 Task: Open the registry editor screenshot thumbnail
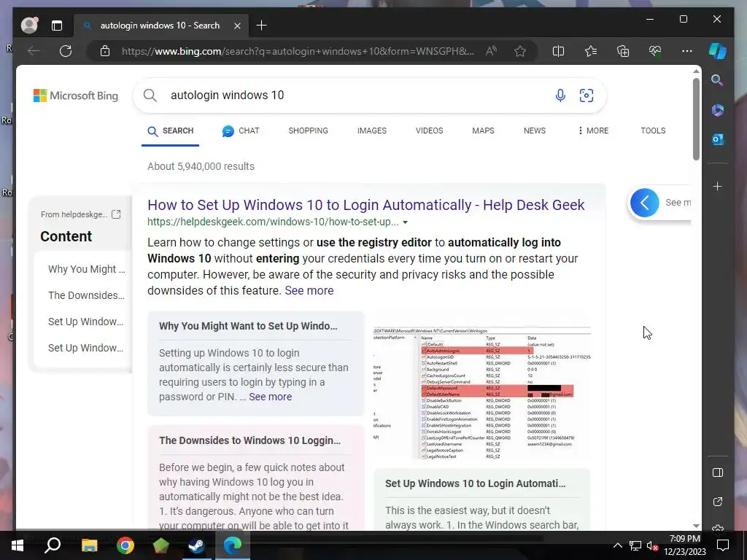(481, 392)
